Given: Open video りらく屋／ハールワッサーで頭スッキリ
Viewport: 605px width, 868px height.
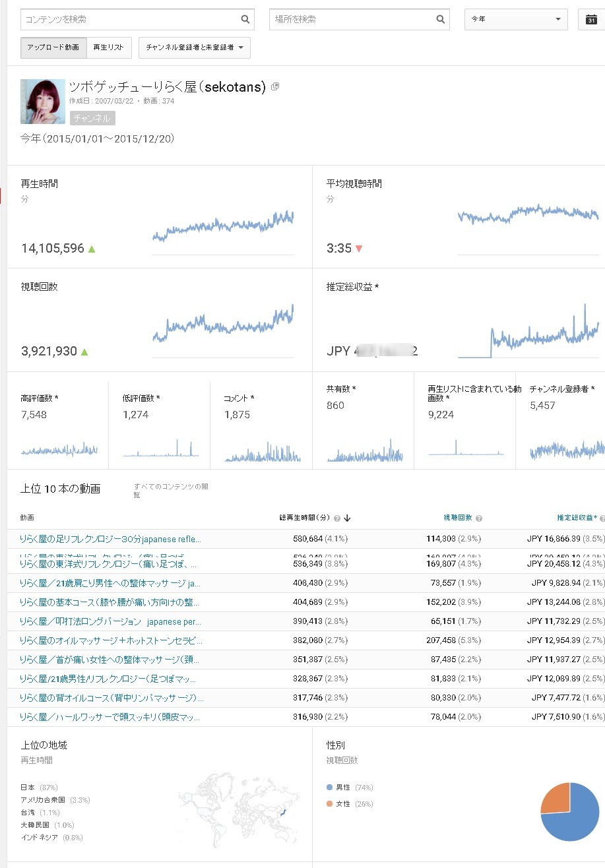Looking at the screenshot, I should tap(110, 717).
